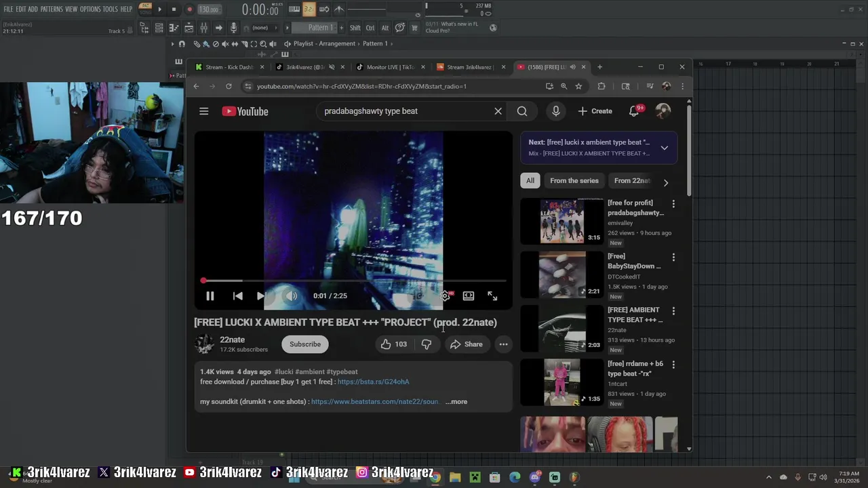Dislike the LUCKI X AMBIENT video
This screenshot has width=868, height=488.
click(426, 344)
